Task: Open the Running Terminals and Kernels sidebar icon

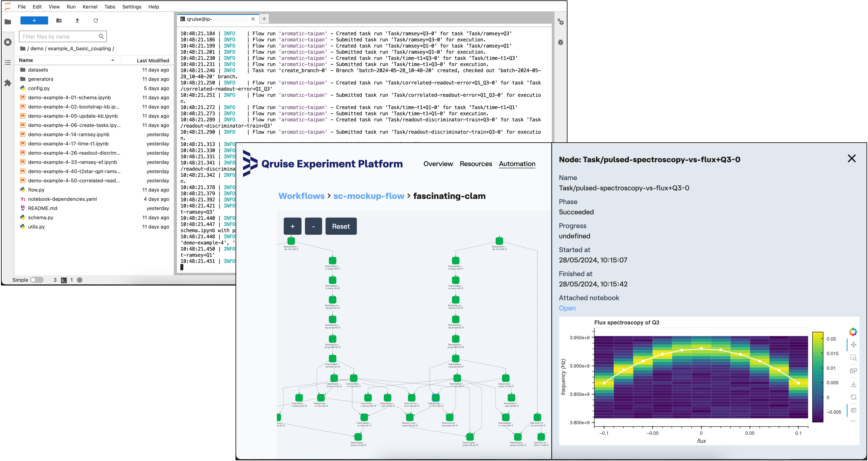Action: (8, 42)
